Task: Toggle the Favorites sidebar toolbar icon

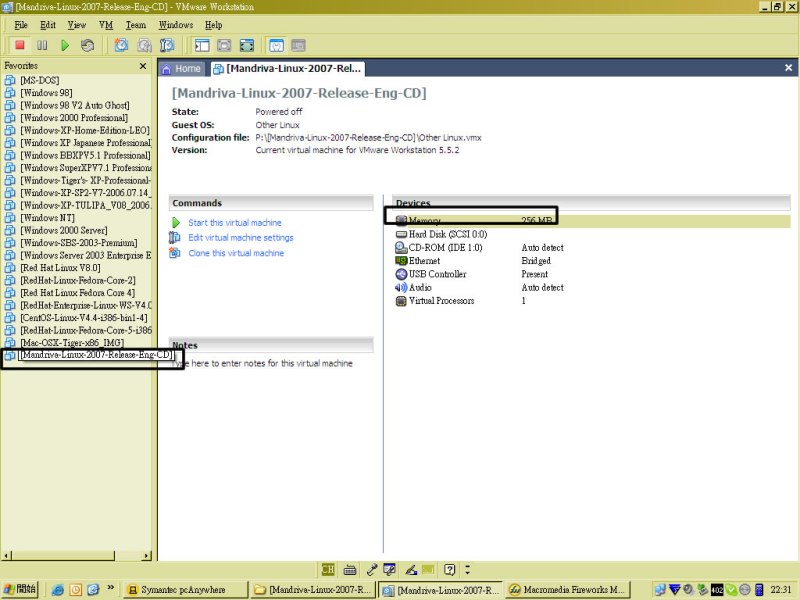Action: click(x=202, y=45)
